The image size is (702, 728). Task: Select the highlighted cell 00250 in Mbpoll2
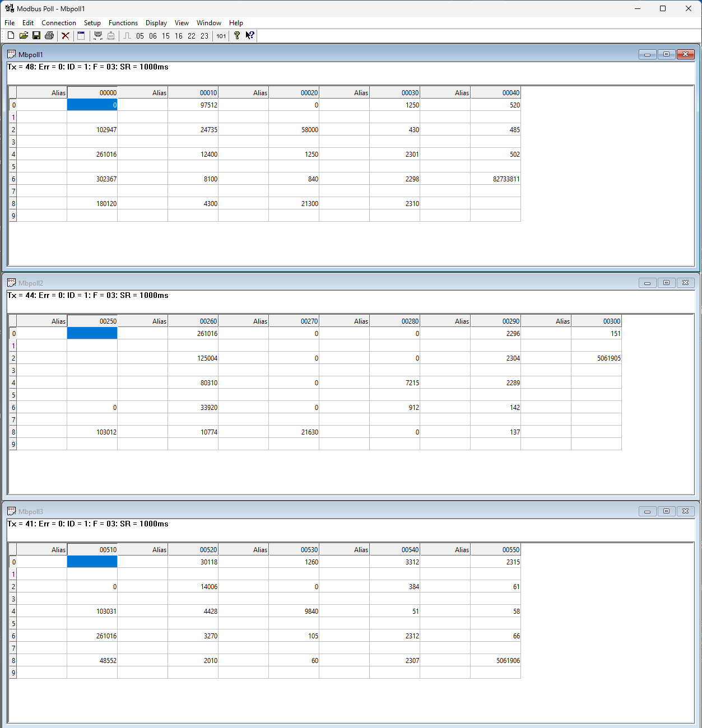coord(92,333)
